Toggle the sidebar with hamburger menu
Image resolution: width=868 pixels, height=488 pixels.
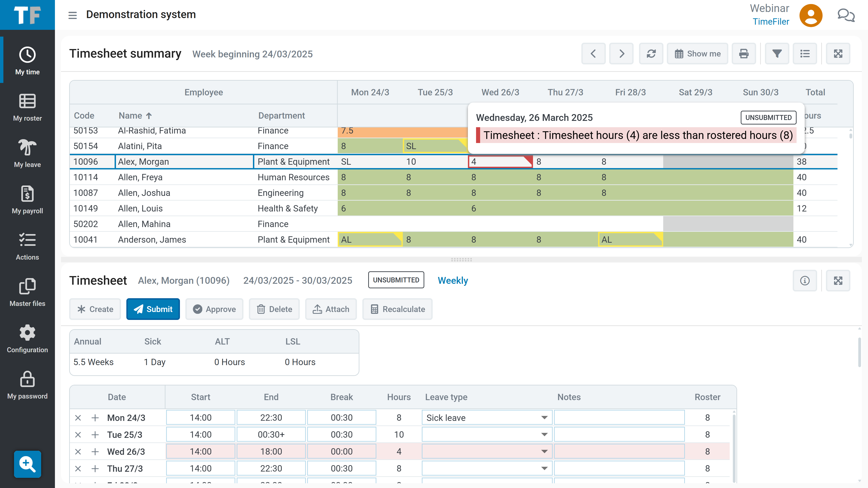(72, 15)
